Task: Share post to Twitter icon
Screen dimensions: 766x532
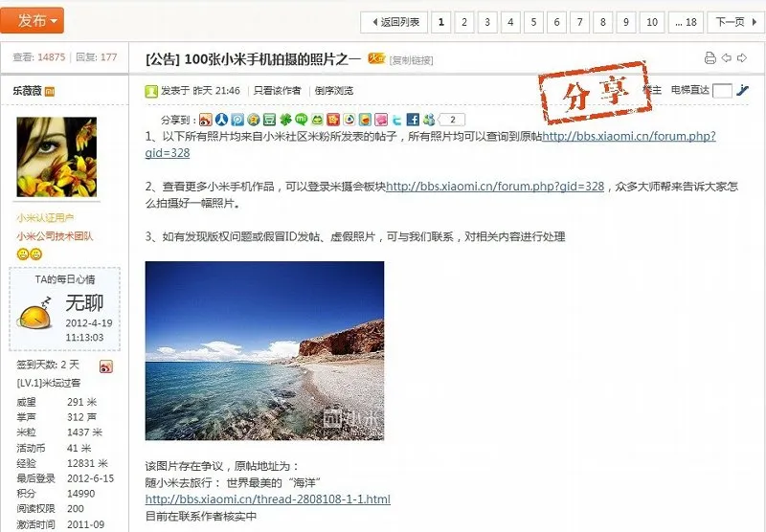Action: [397, 120]
